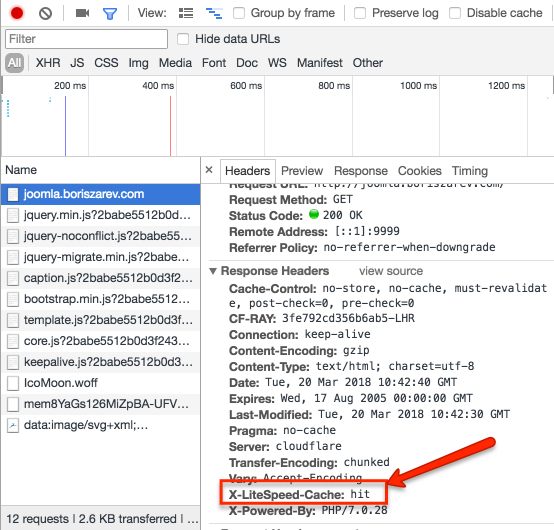554x530 pixels.
Task: Click the Transfer-Encoding chunked header
Action: tap(309, 463)
